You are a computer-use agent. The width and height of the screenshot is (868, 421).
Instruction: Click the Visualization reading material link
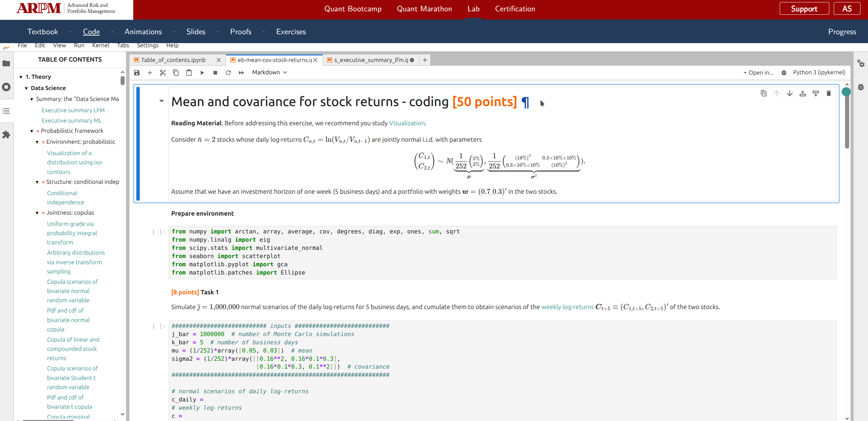(407, 123)
